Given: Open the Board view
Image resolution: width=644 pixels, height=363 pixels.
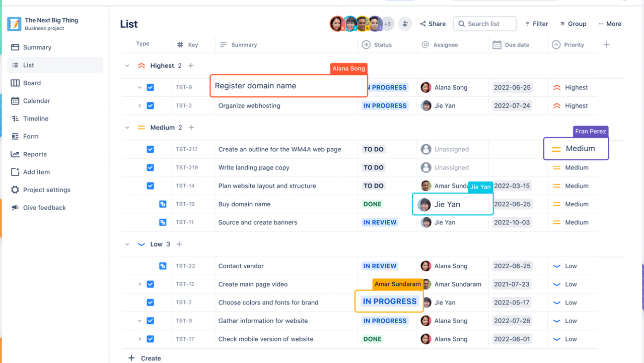Looking at the screenshot, I should (33, 83).
